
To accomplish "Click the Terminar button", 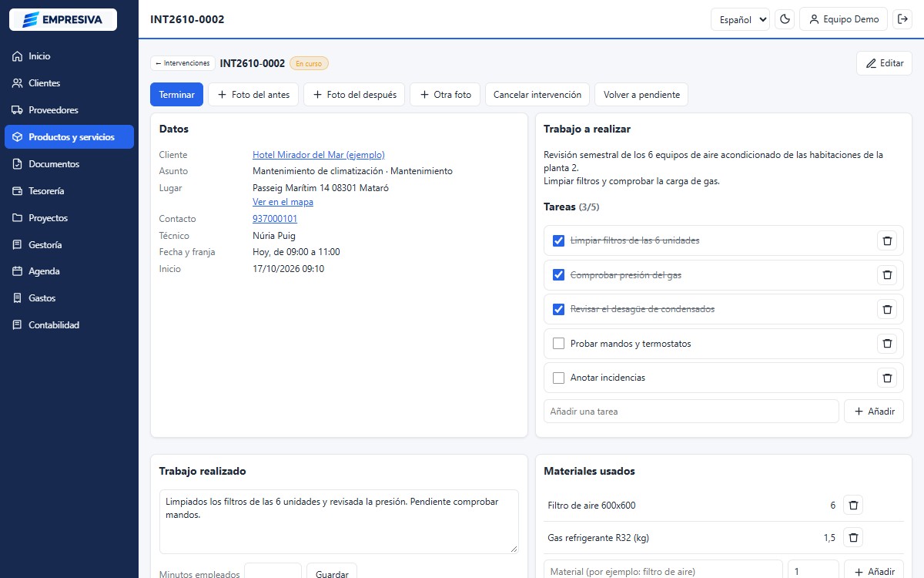I will point(176,95).
